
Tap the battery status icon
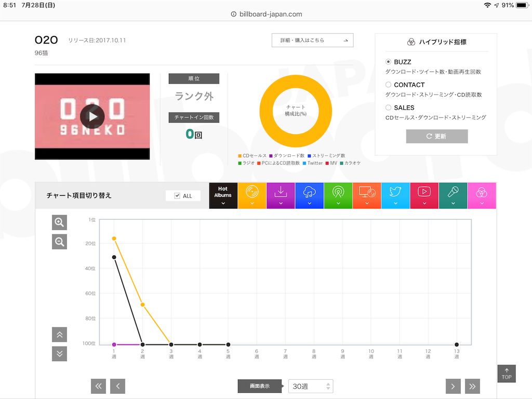(522, 5)
